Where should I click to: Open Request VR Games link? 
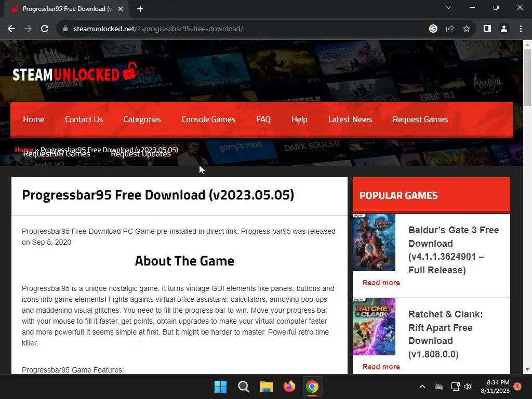tap(56, 154)
